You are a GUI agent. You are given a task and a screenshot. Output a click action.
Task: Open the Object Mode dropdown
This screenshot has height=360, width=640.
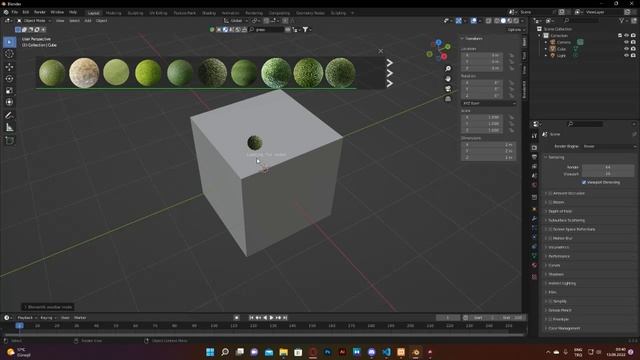point(34,20)
